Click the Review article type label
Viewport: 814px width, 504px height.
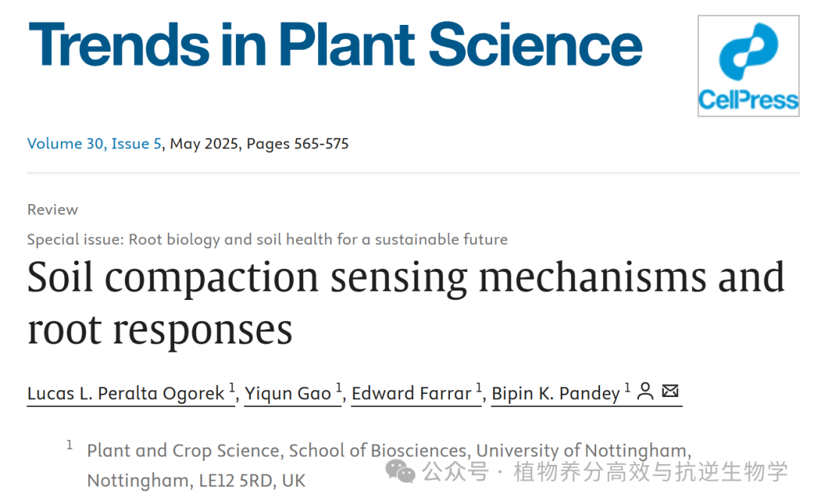[x=53, y=209]
